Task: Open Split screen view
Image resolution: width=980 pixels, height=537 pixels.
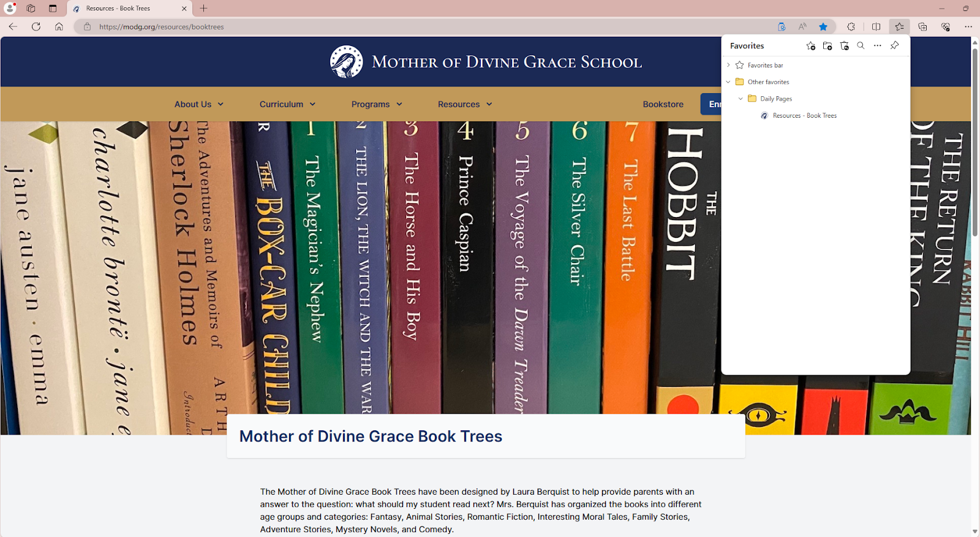Action: 876,27
